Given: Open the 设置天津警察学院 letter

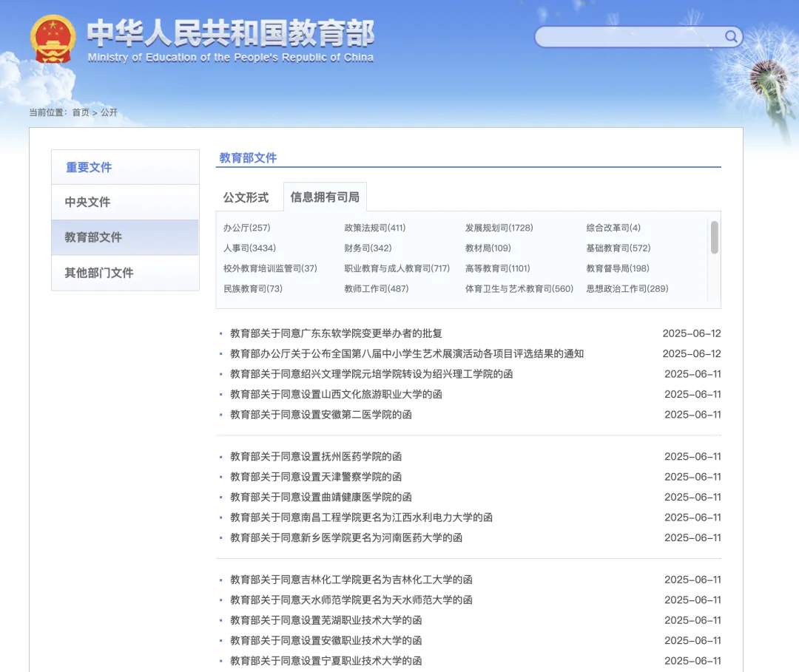Looking at the screenshot, I should [316, 477].
